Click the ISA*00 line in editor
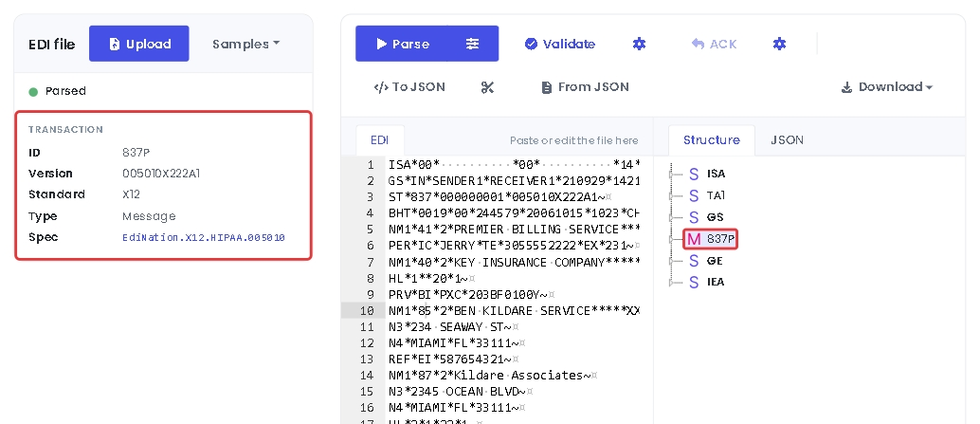This screenshot has width=980, height=424. tap(514, 164)
